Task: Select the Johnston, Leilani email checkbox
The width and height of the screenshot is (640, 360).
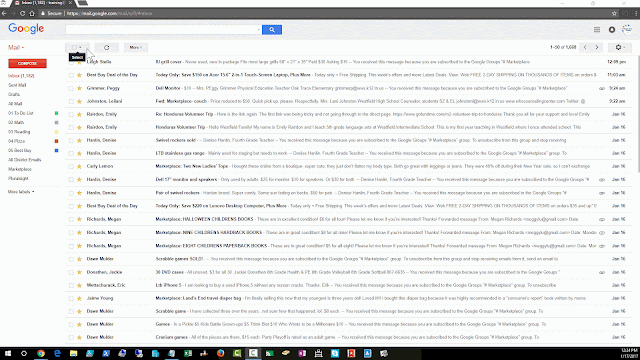Action: tap(71, 101)
